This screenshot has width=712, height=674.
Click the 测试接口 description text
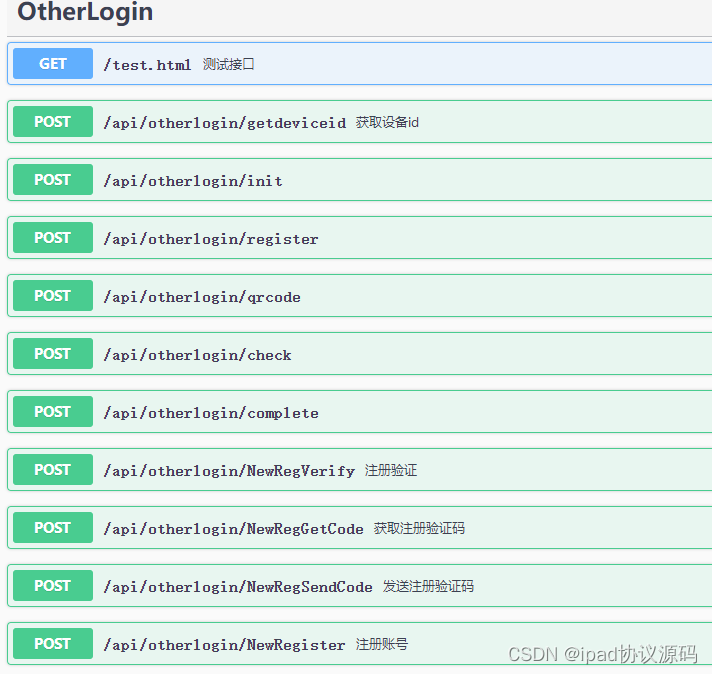point(228,64)
